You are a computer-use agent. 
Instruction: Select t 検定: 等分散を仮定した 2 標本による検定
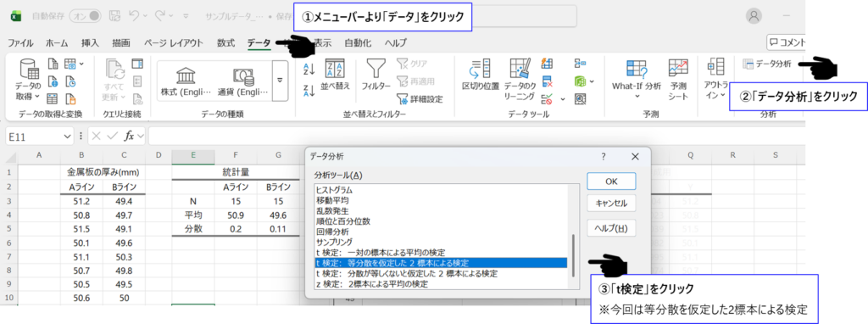point(441,263)
